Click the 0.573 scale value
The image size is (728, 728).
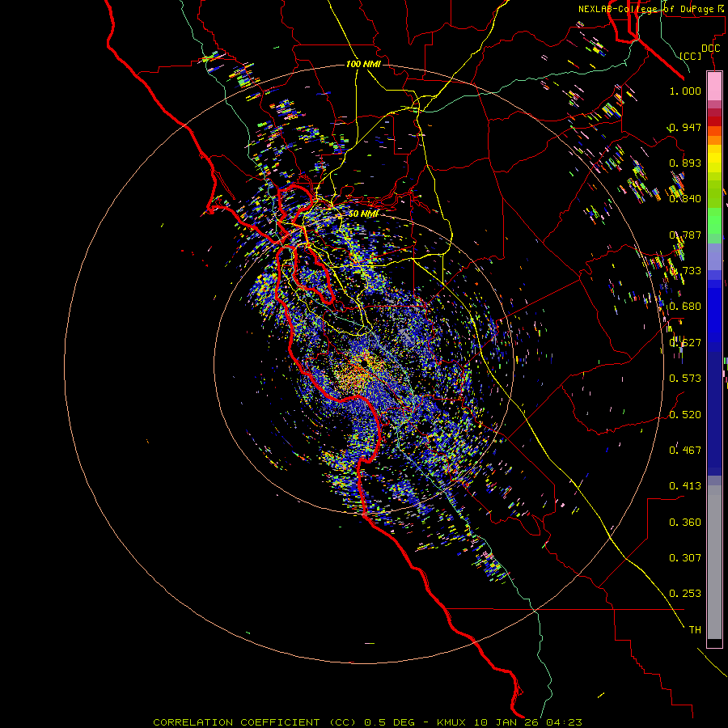tap(685, 379)
